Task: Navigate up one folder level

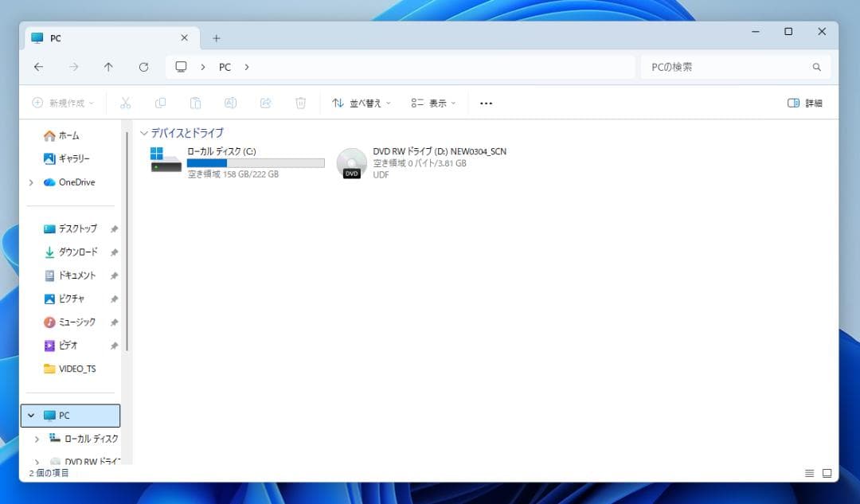Action: click(109, 67)
